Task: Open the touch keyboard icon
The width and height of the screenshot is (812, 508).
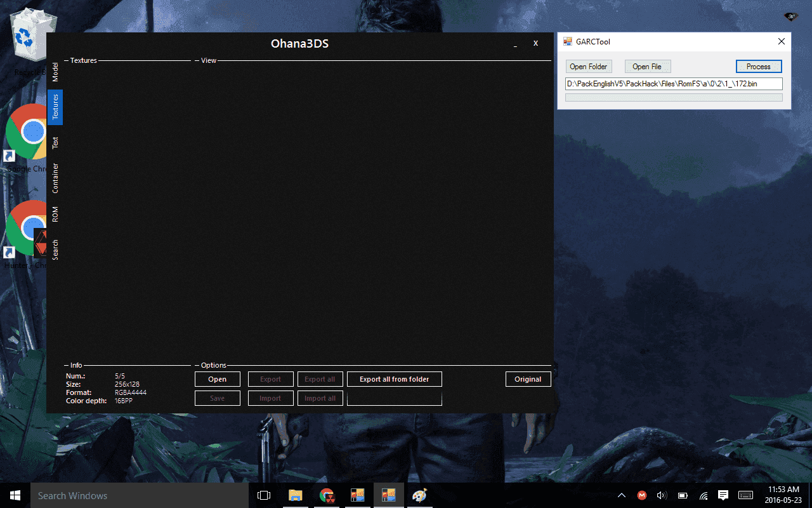Action: [x=746, y=495]
